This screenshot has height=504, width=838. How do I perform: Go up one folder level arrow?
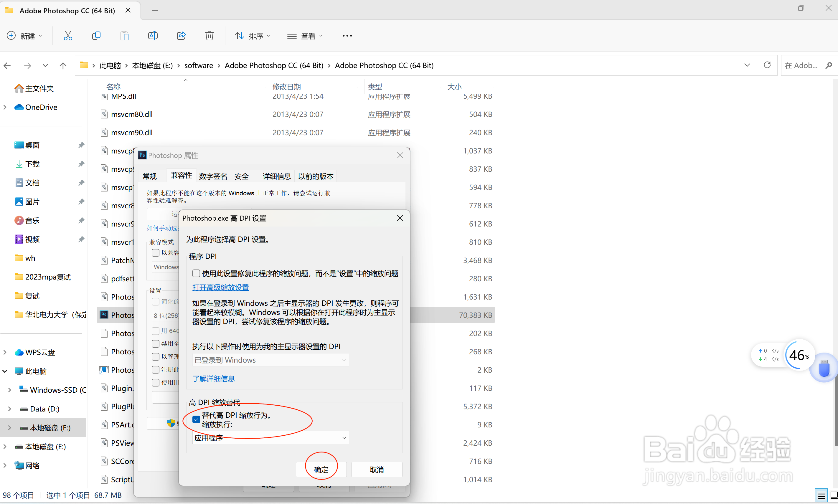click(x=63, y=66)
